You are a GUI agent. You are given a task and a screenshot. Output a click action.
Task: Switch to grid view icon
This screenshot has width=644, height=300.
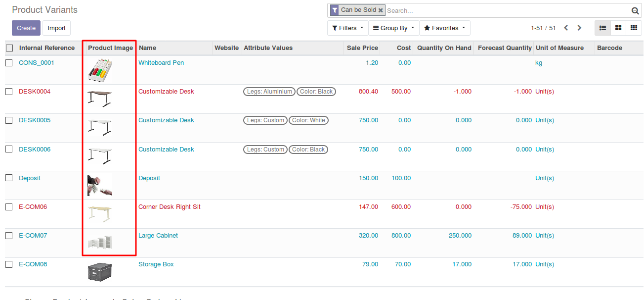(633, 28)
